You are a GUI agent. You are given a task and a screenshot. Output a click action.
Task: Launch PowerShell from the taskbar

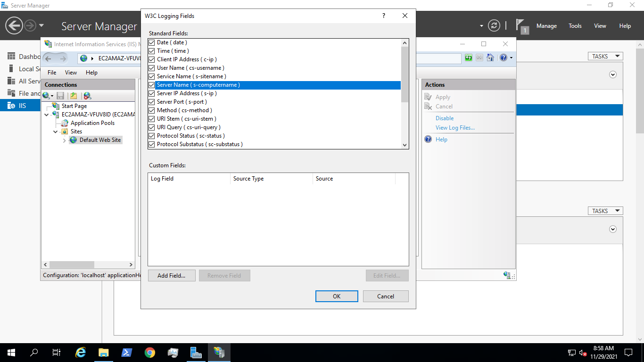127,353
